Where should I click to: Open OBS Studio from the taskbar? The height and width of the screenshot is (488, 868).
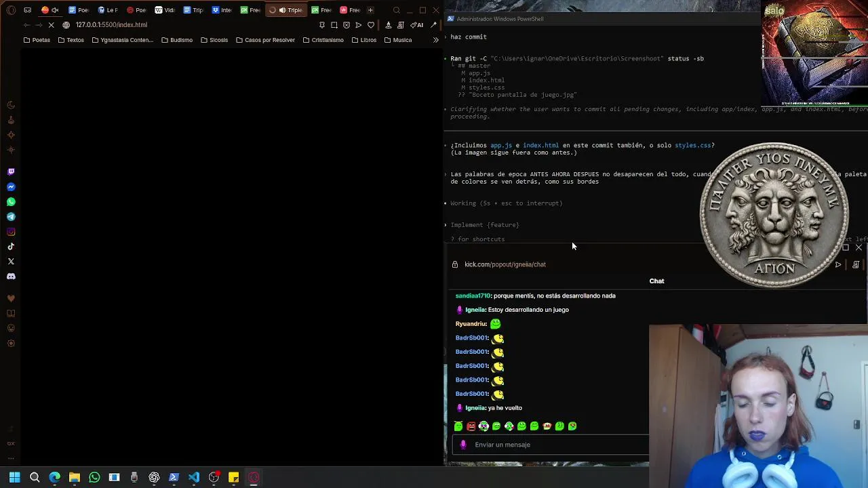pos(214,478)
